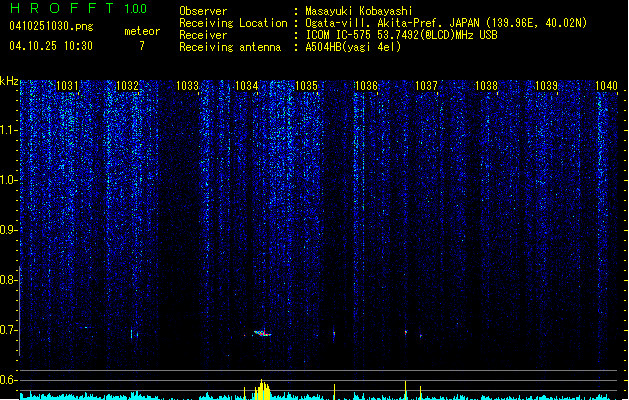Click the kHz axis unit label
Screen dimensions: 629x400
click(9, 81)
